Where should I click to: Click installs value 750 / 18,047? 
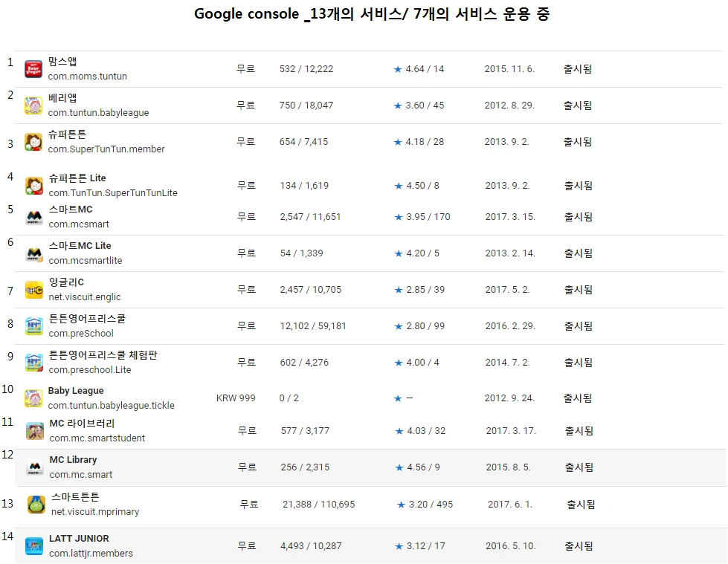(306, 106)
